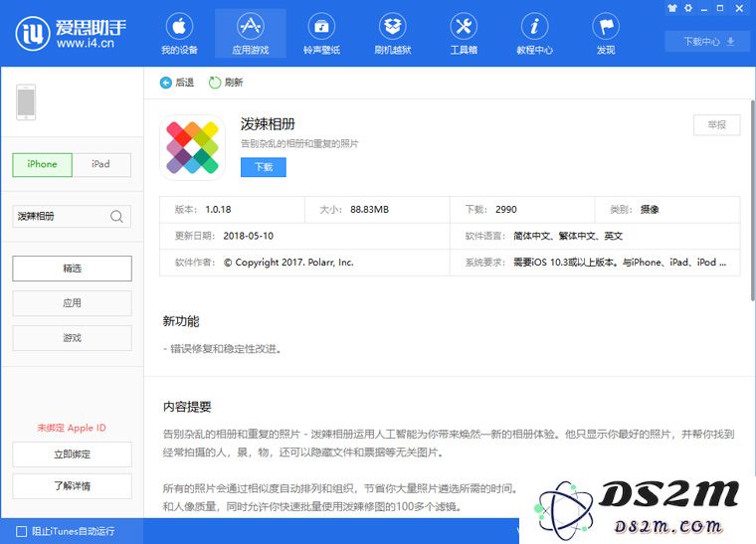The width and height of the screenshot is (756, 544).
Task: Open the 铃声壁纸 ringtones and wallpapers section
Action: point(321,33)
